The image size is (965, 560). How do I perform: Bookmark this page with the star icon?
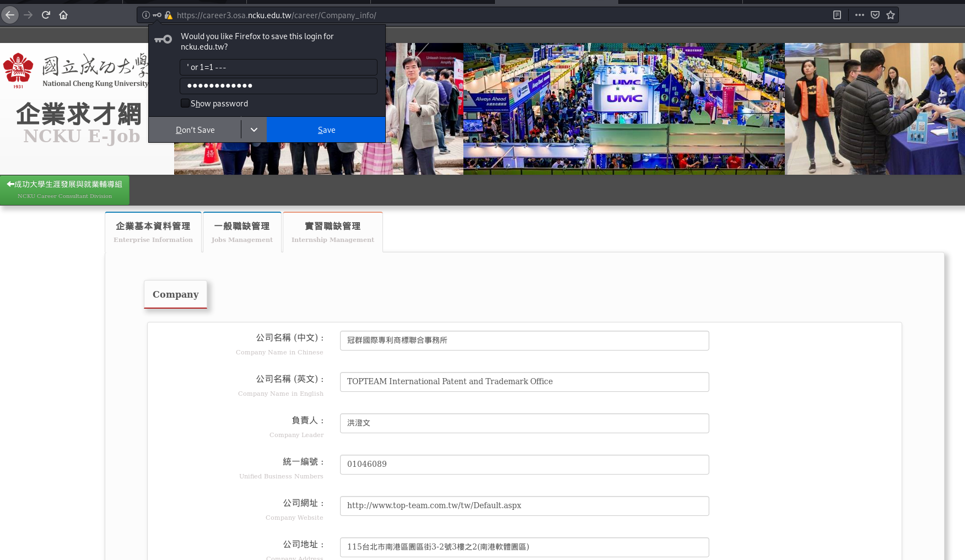891,15
